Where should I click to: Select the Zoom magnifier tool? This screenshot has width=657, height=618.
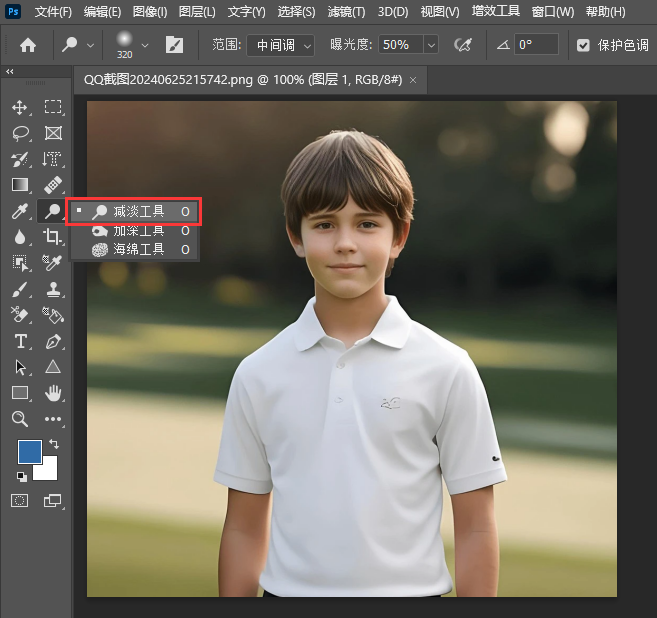click(20, 419)
